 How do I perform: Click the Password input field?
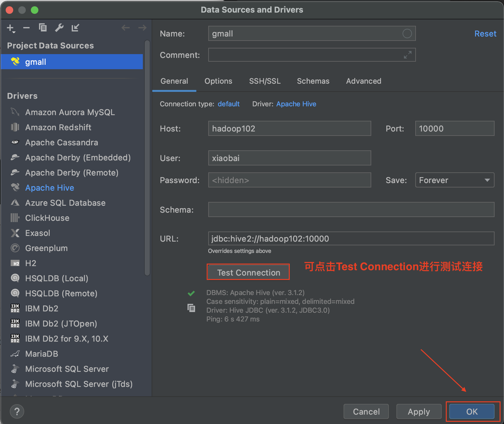(x=289, y=180)
